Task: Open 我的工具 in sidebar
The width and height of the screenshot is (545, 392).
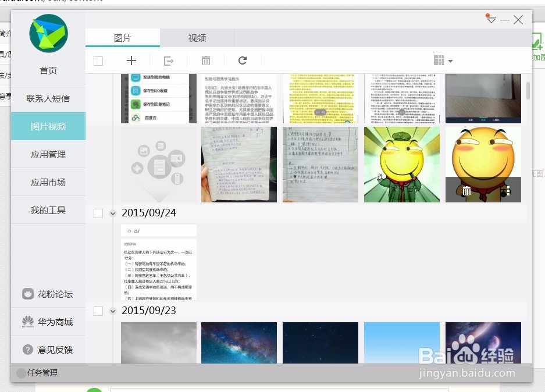Action: point(48,210)
